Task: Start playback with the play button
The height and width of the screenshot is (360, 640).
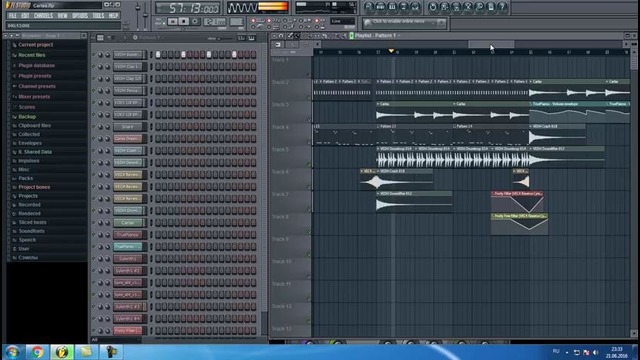Action: pyautogui.click(x=173, y=21)
